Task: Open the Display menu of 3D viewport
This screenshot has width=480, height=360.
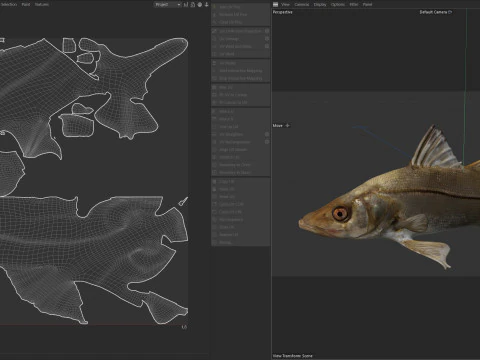Action: point(320,4)
